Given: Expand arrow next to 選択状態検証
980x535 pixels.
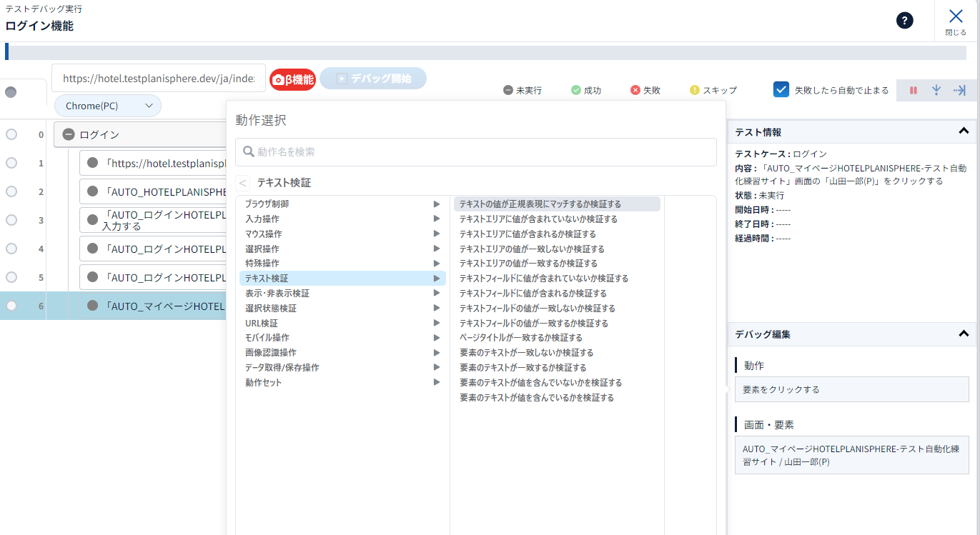Looking at the screenshot, I should click(436, 309).
